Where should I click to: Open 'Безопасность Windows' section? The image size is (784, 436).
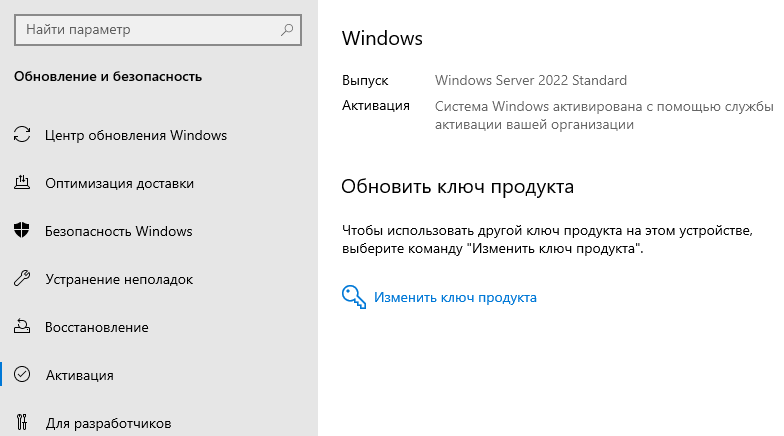click(x=118, y=232)
